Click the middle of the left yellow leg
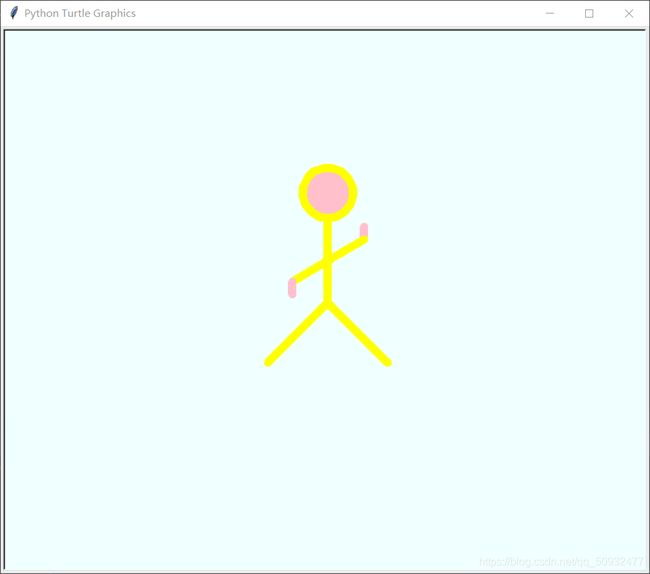The image size is (650, 574). [x=298, y=332]
